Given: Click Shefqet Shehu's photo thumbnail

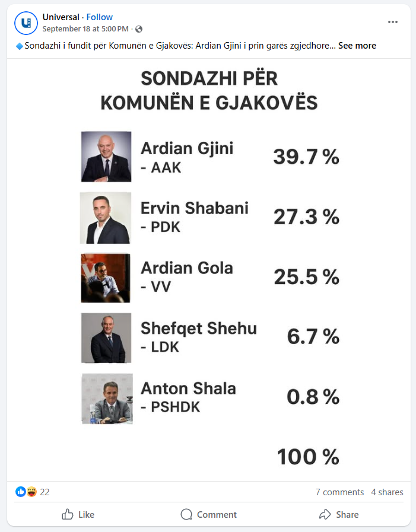Looking at the screenshot, I should pyautogui.click(x=106, y=338).
